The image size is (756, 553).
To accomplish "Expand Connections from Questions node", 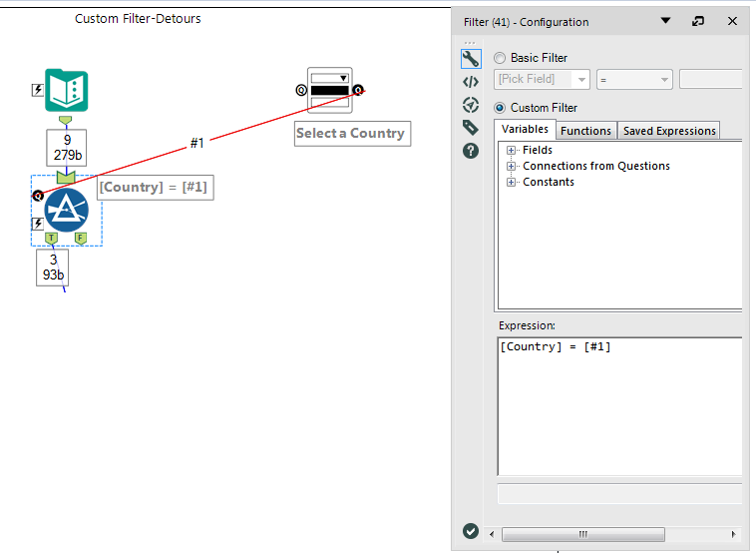I will (511, 166).
